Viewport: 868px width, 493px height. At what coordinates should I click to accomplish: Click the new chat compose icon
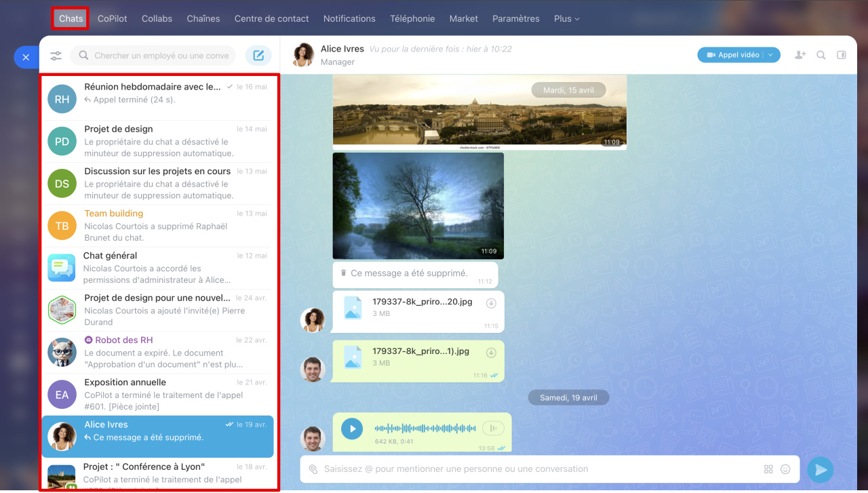tap(258, 56)
